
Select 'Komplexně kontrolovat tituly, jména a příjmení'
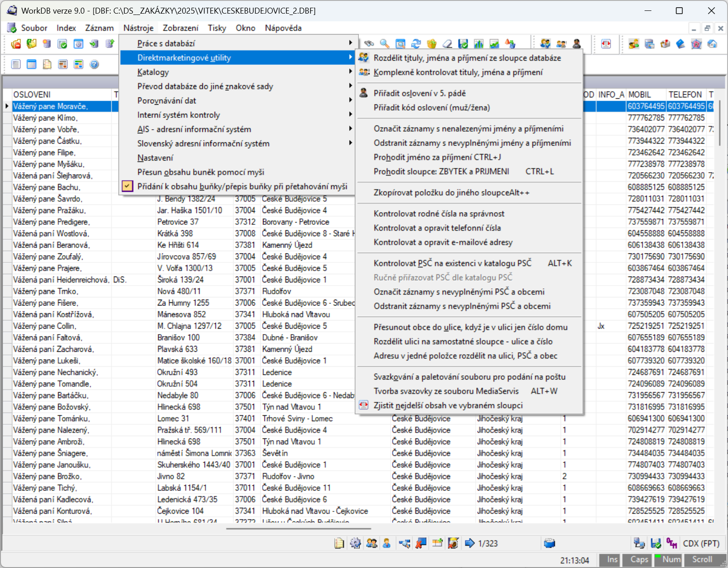pos(469,72)
